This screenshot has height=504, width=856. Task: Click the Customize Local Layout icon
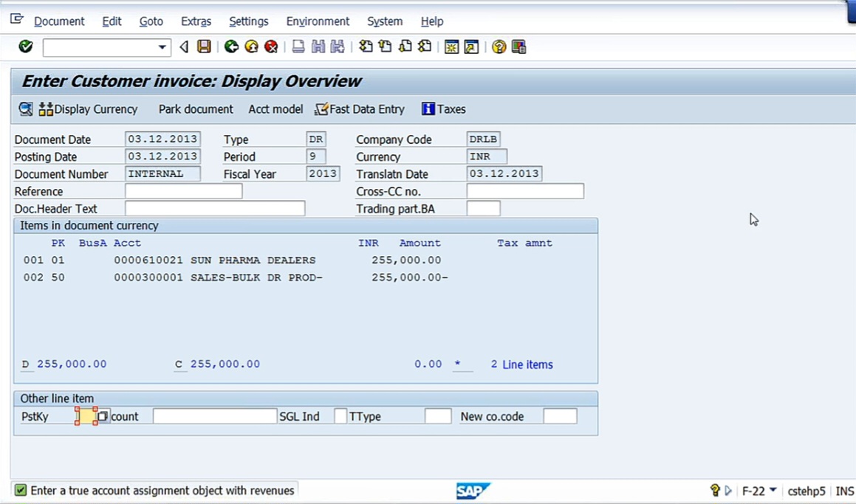coord(518,47)
